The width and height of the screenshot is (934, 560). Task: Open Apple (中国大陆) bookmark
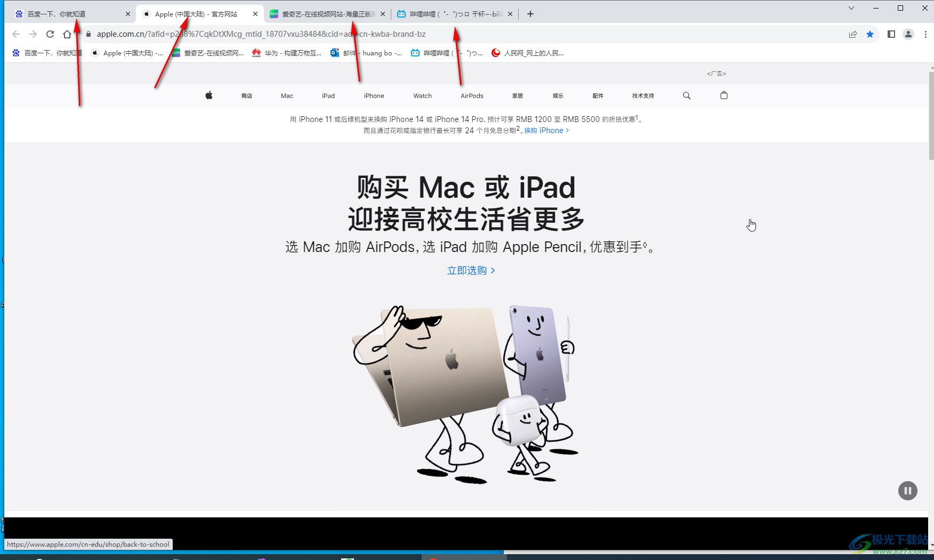pyautogui.click(x=127, y=53)
